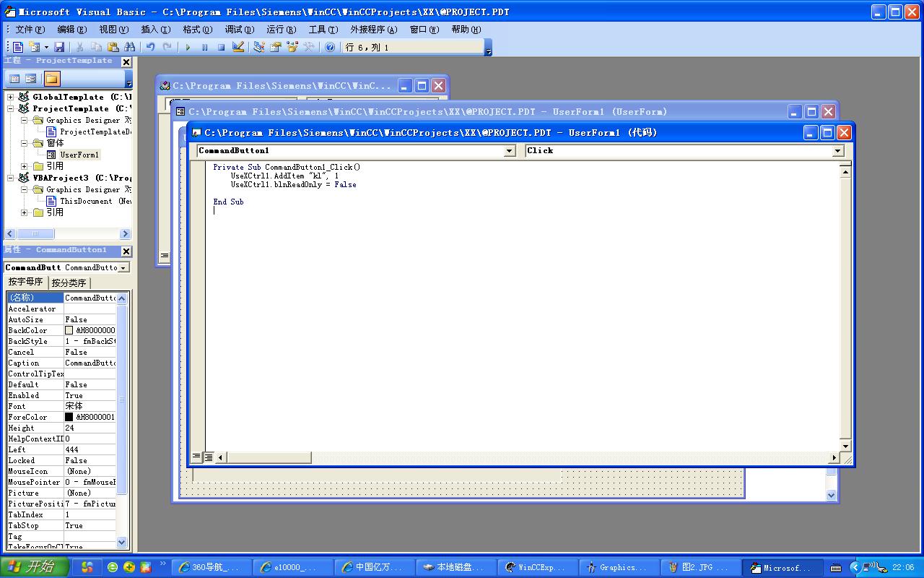924x578 pixels.
Task: Click the Cut scissors icon
Action: 79,47
